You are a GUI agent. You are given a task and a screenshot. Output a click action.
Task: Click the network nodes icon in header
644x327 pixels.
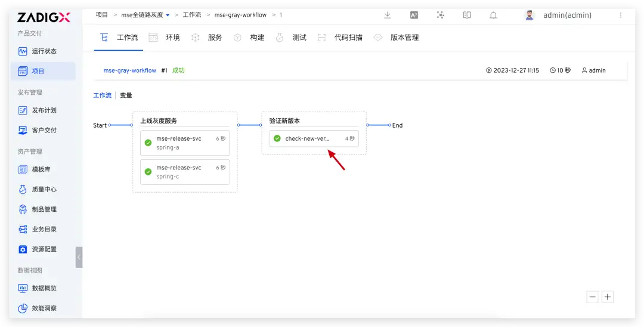point(441,15)
